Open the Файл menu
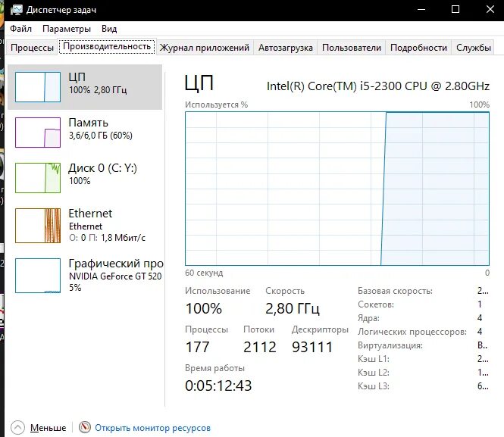 [20, 29]
